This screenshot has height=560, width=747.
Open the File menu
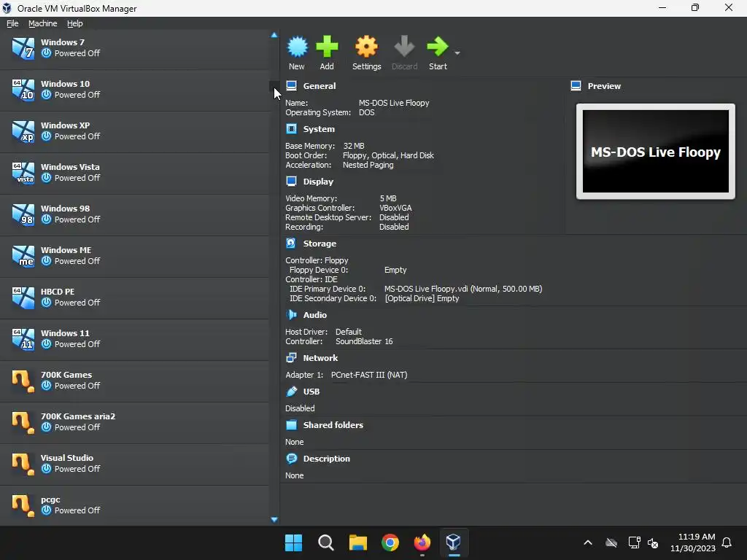click(x=12, y=23)
